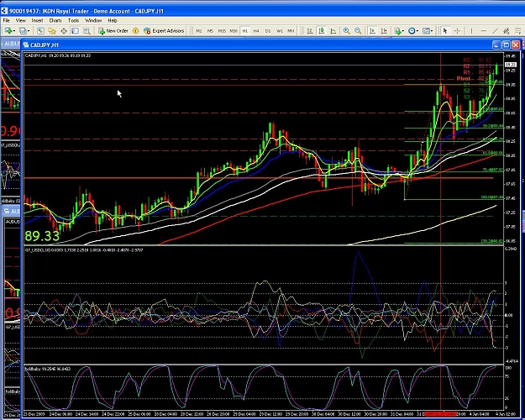Set timeframe to MN
The width and height of the screenshot is (525, 420).
(x=291, y=31)
